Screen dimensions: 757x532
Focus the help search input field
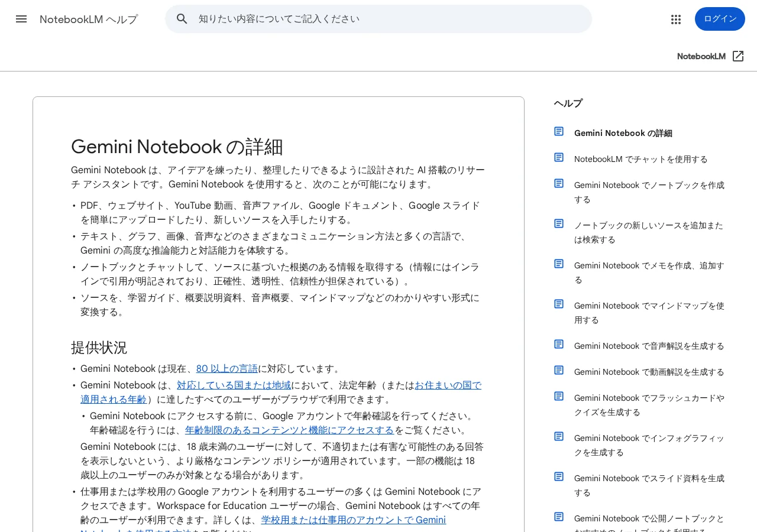coord(390,19)
